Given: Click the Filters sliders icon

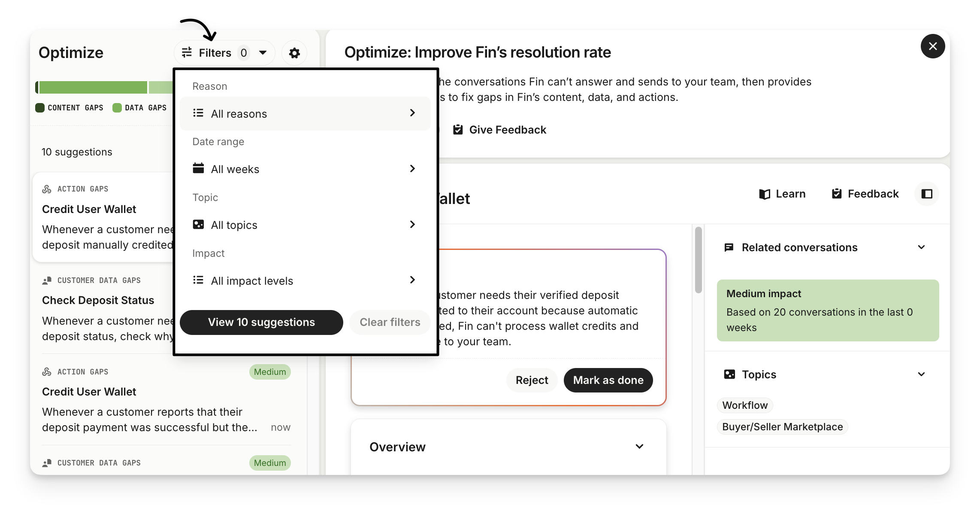Looking at the screenshot, I should coord(187,53).
